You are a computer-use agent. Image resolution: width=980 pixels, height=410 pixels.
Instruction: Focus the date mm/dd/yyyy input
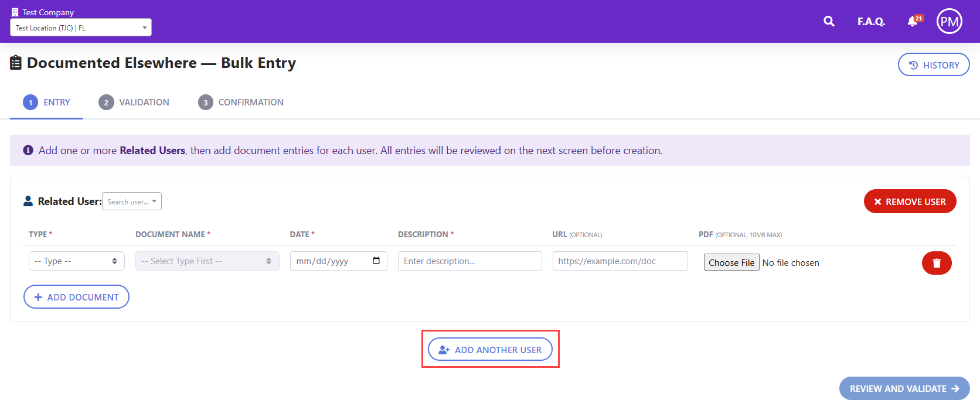coord(339,261)
